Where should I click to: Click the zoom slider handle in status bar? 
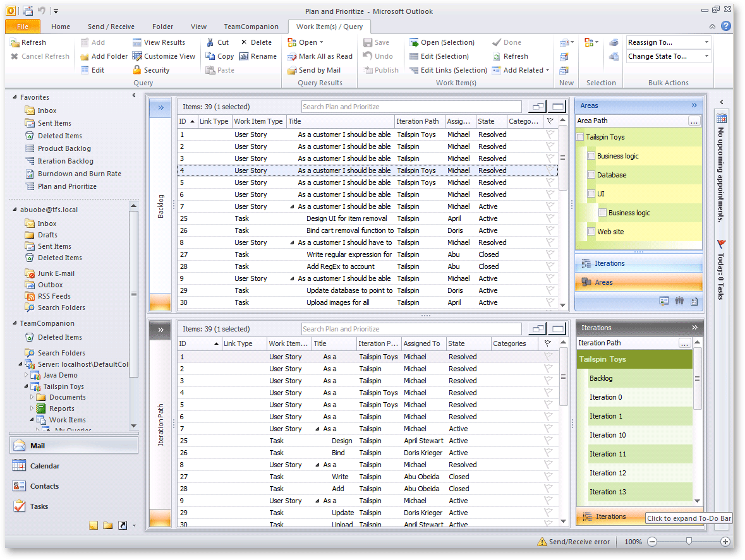689,541
